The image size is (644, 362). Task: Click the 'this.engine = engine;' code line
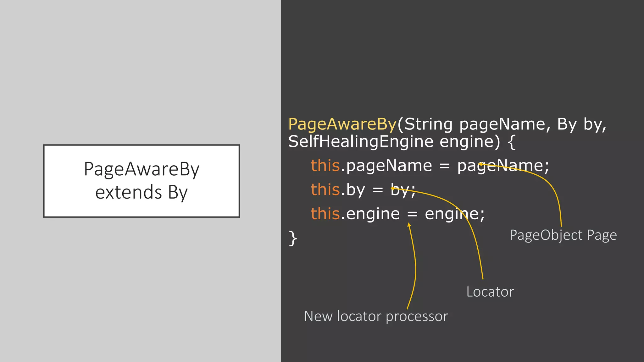pos(398,214)
